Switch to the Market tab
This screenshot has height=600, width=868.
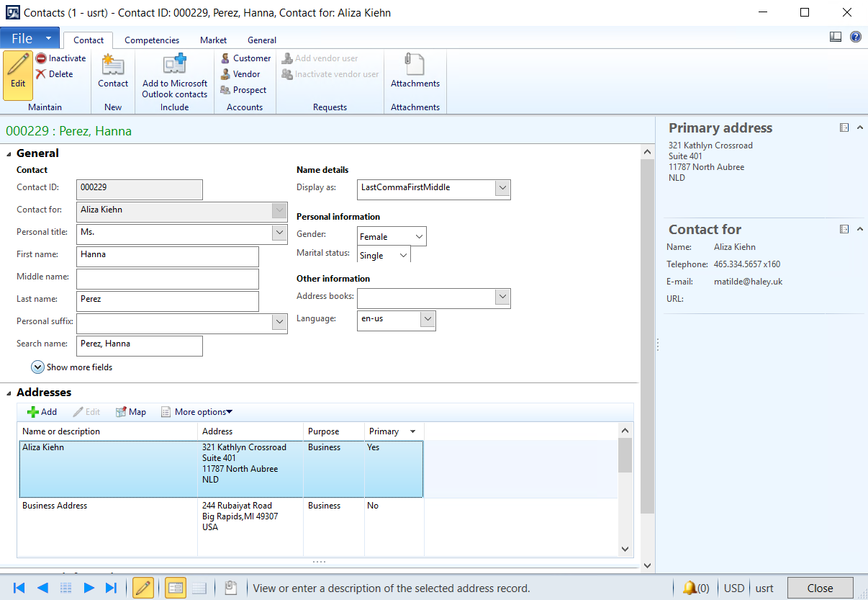coord(214,40)
